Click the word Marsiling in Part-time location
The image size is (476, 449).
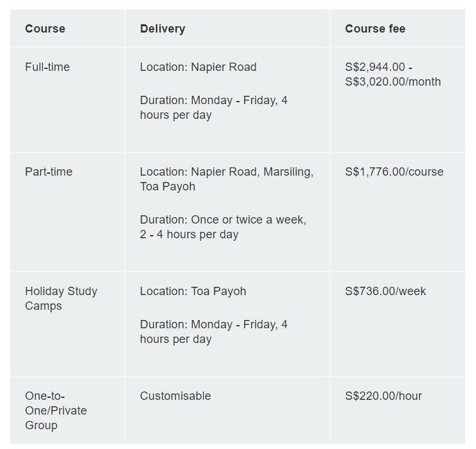click(290, 172)
